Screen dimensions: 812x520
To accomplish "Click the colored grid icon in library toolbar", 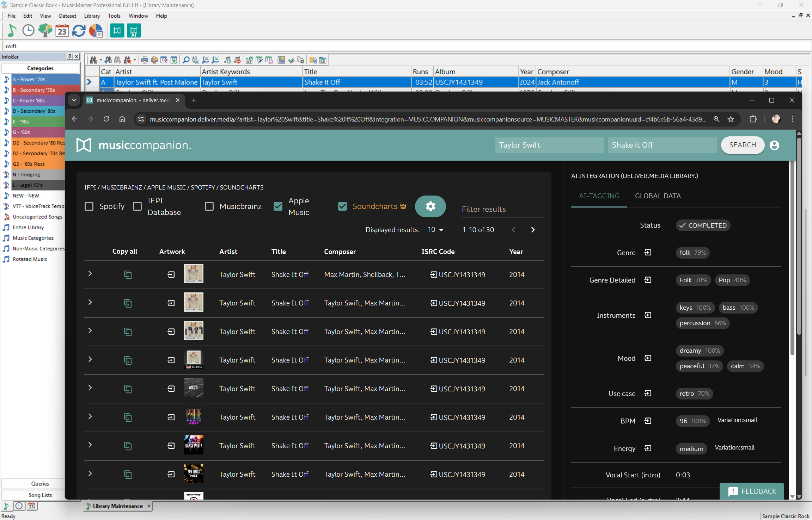I will coord(281,60).
